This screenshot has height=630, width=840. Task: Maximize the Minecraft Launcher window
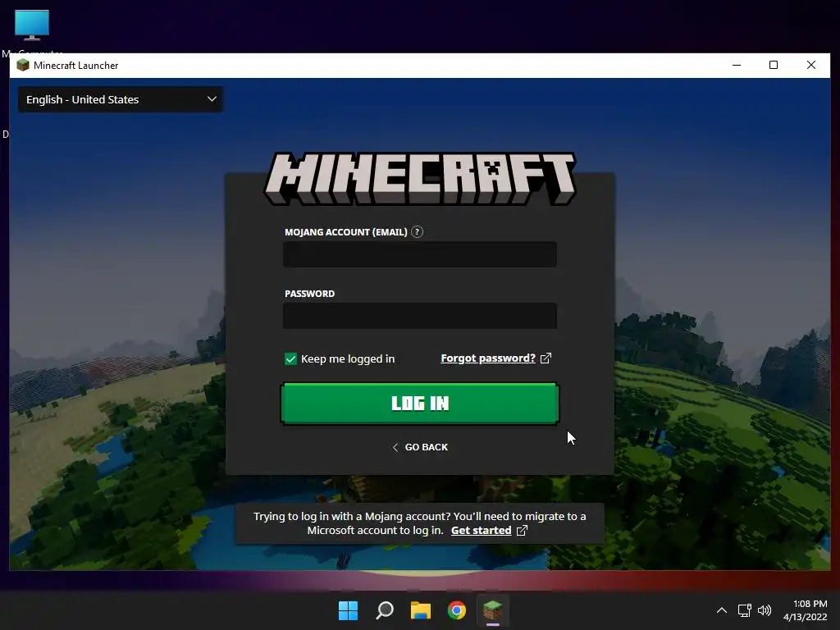[x=774, y=66]
